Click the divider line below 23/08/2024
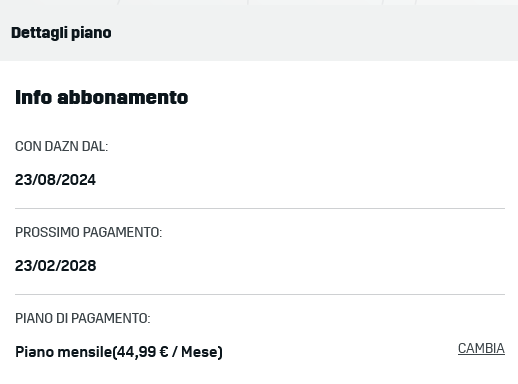518x384 pixels. tap(260, 208)
